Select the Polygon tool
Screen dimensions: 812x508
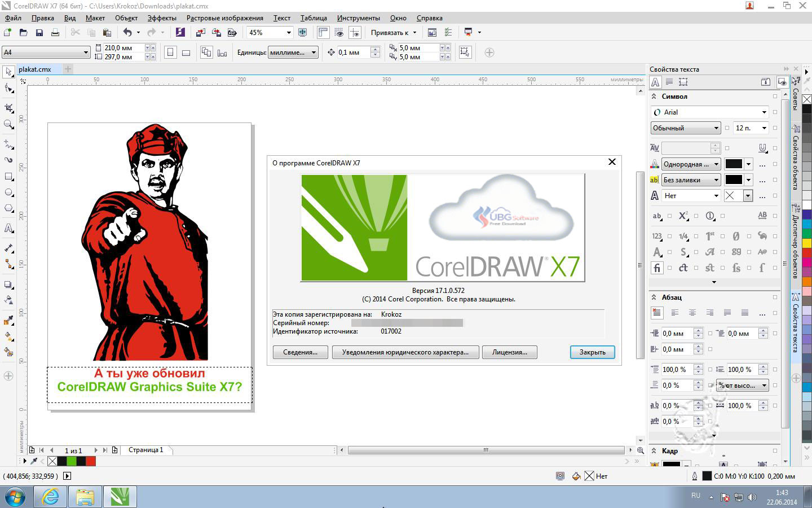click(x=8, y=208)
